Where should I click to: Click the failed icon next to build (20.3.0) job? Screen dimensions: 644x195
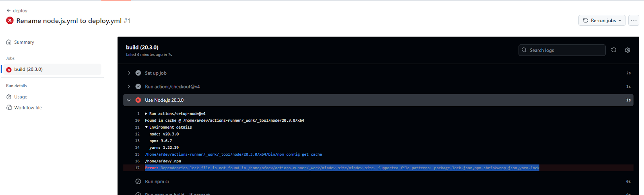click(9, 70)
